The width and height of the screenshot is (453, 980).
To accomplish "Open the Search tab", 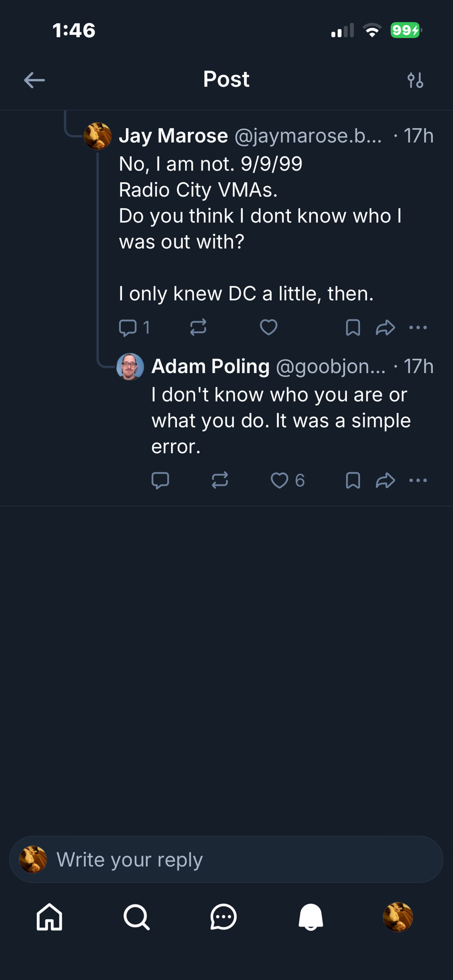I will [136, 917].
